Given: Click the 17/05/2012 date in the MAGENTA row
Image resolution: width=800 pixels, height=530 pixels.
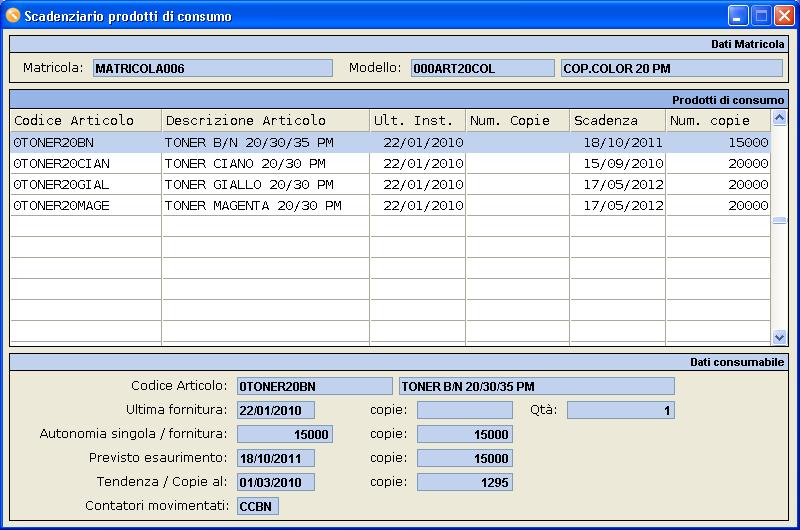Looking at the screenshot, I should (623, 205).
